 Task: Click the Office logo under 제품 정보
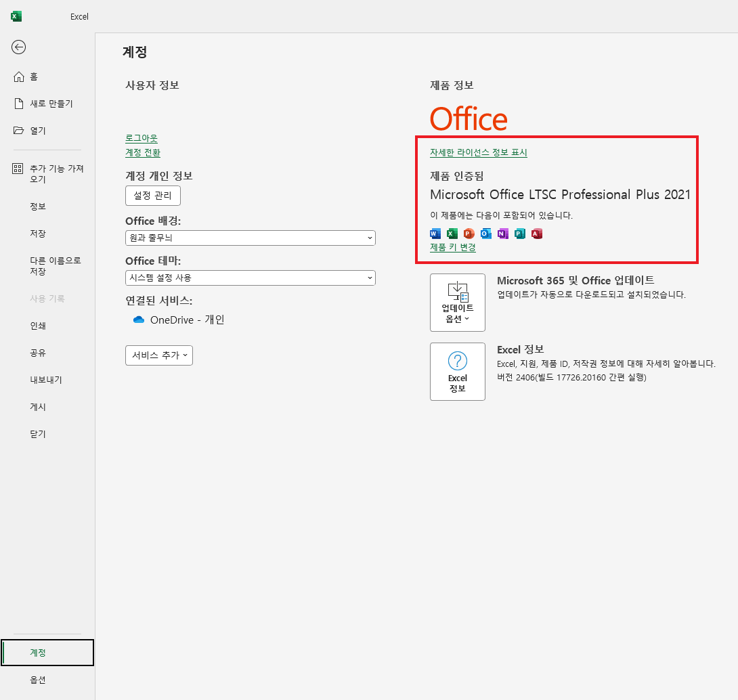pos(469,118)
